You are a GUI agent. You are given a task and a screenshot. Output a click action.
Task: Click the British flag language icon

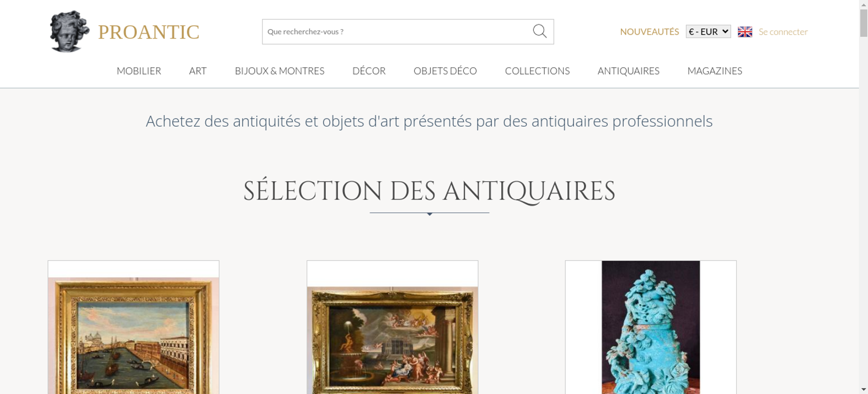[745, 32]
